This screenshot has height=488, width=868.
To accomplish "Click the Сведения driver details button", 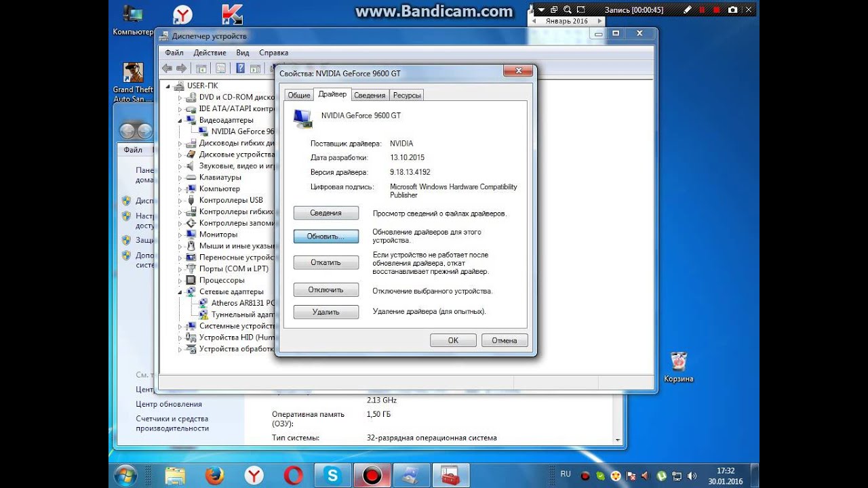I will (x=326, y=213).
